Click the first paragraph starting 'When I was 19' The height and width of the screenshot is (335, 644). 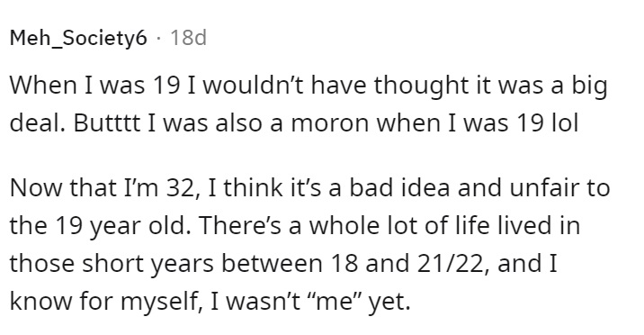click(x=308, y=104)
